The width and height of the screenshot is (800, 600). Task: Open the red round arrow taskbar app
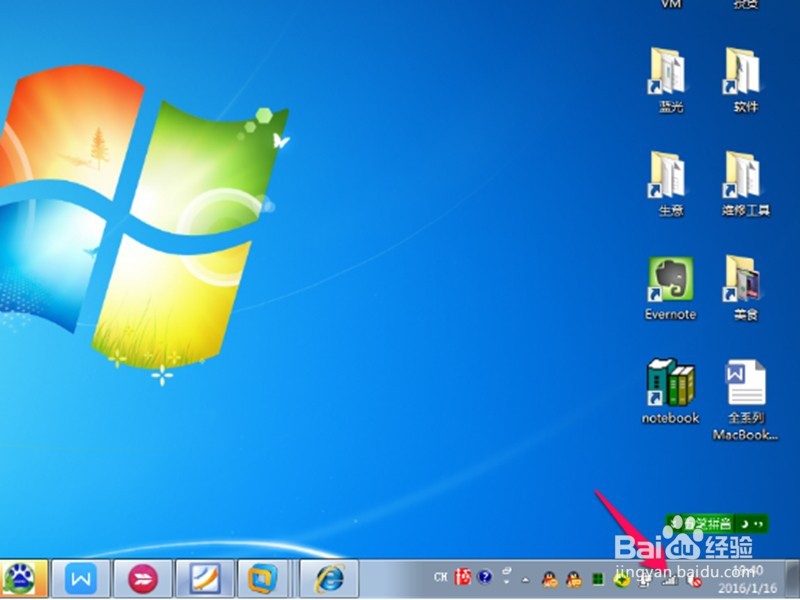point(143,579)
